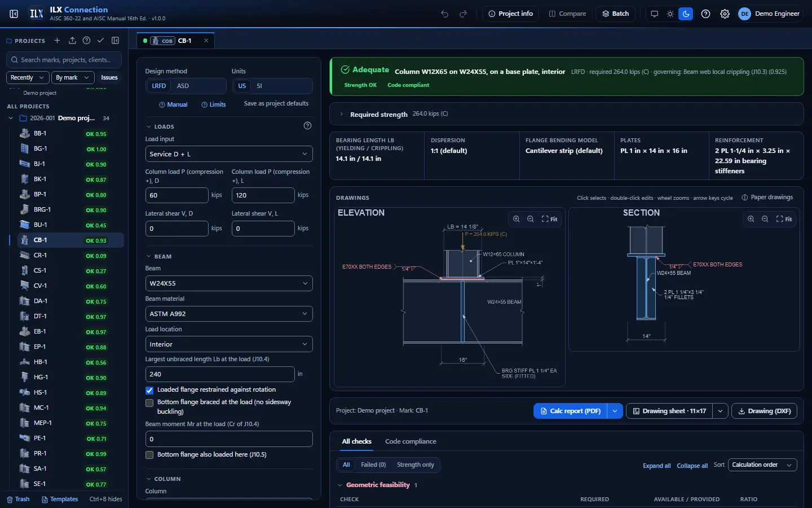Collapse the left sidebar using the top-bar panel icon
The width and height of the screenshot is (812, 508).
pos(14,14)
